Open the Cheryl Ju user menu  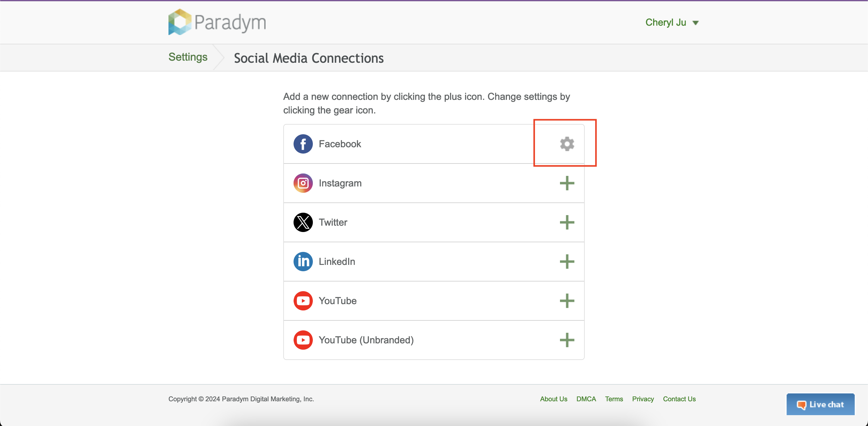pyautogui.click(x=665, y=23)
